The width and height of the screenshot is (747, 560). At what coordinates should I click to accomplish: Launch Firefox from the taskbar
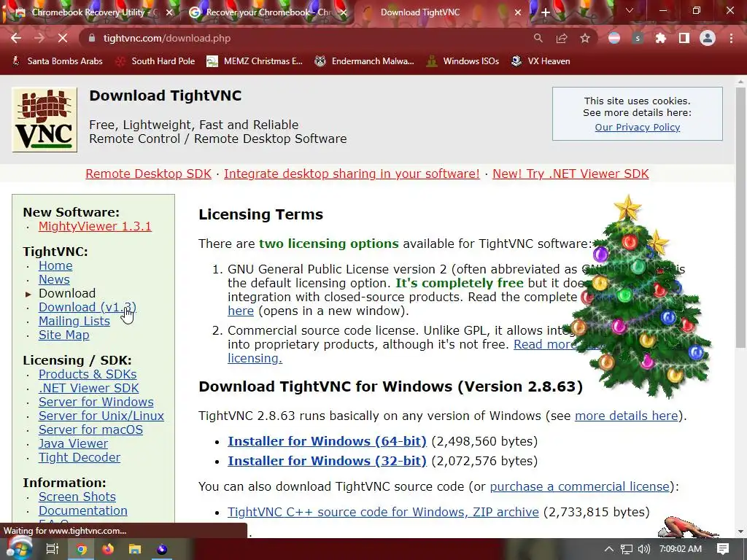point(108,549)
